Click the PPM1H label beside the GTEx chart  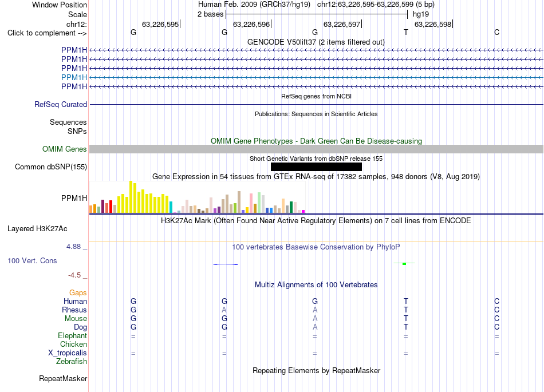74,198
